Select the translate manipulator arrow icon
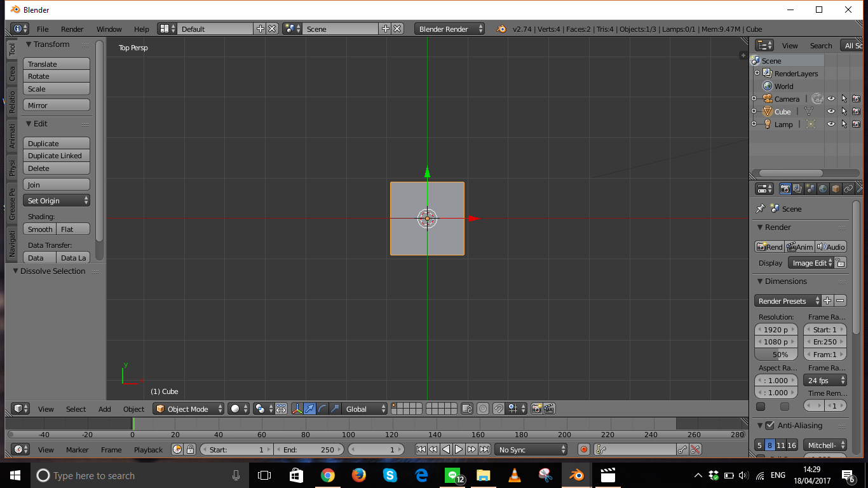 [309, 409]
